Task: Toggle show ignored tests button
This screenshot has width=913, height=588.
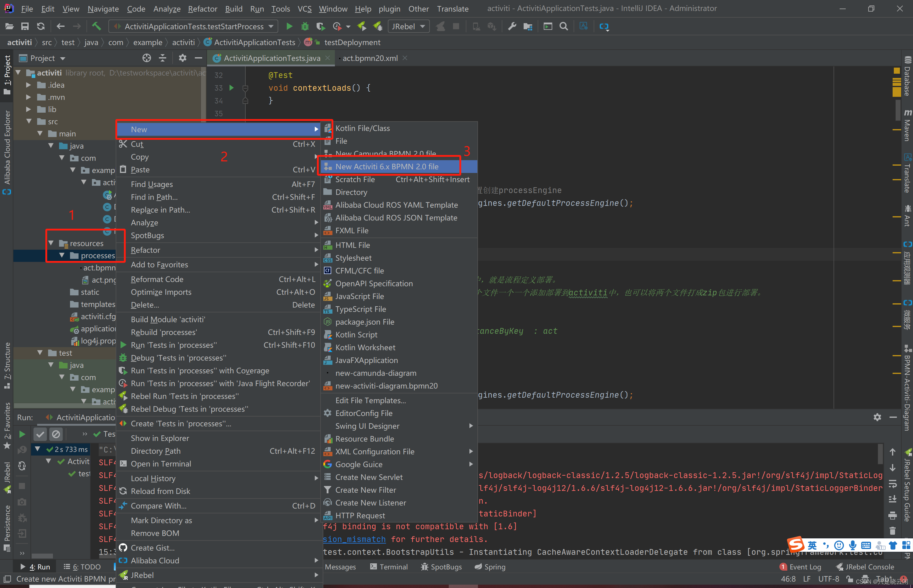Action: tap(56, 434)
